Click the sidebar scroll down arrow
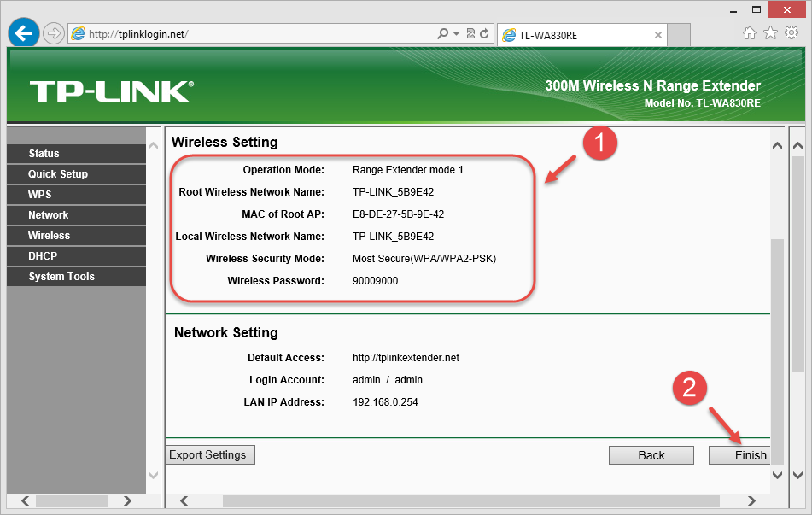The width and height of the screenshot is (812, 515). [x=154, y=475]
